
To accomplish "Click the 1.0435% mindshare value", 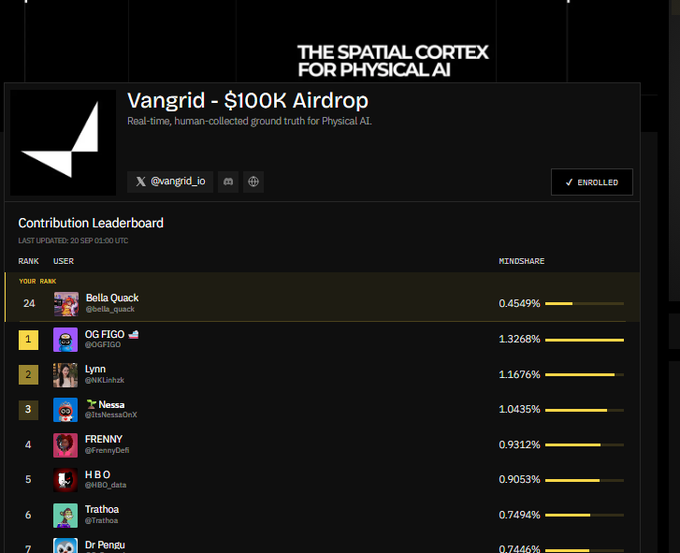I will coord(520,409).
